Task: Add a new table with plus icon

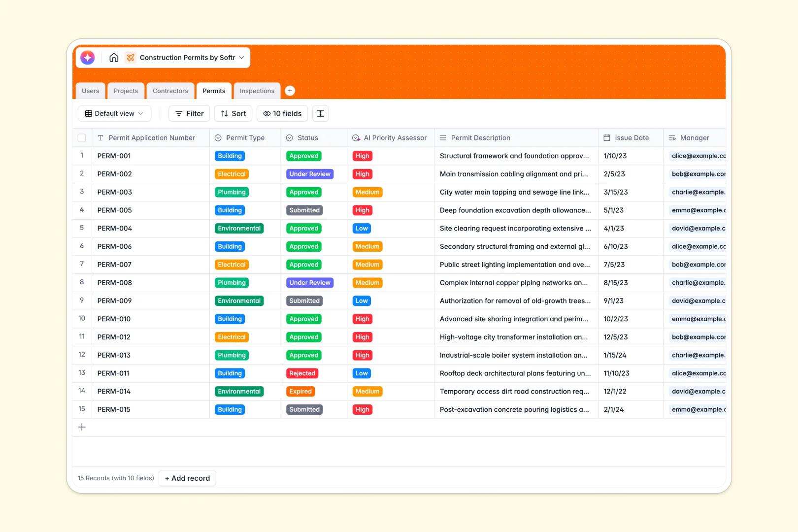Action: (x=290, y=91)
